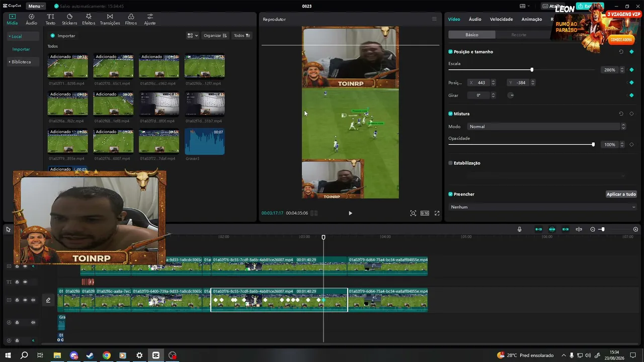
Task: Toggle main track magnet icon
Action: click(x=538, y=229)
